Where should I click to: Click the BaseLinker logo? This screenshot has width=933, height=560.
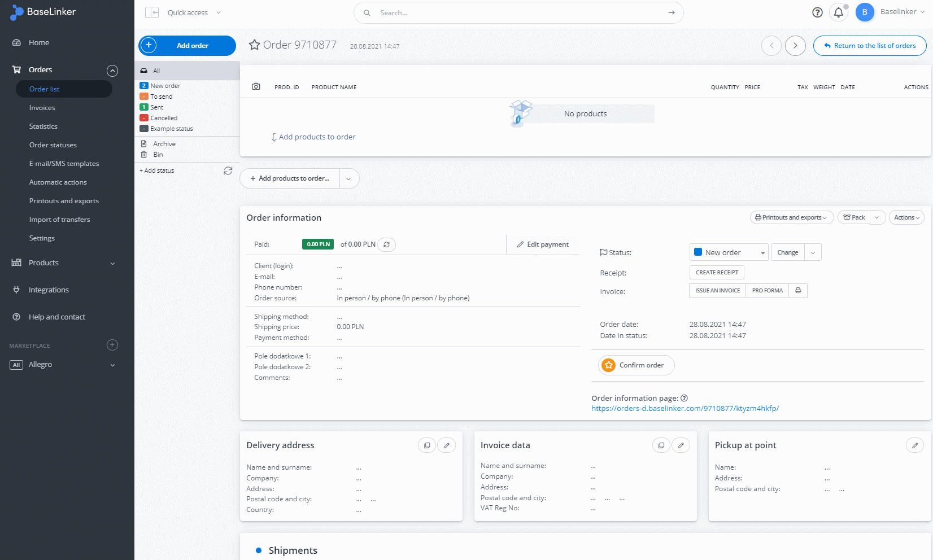(x=43, y=12)
